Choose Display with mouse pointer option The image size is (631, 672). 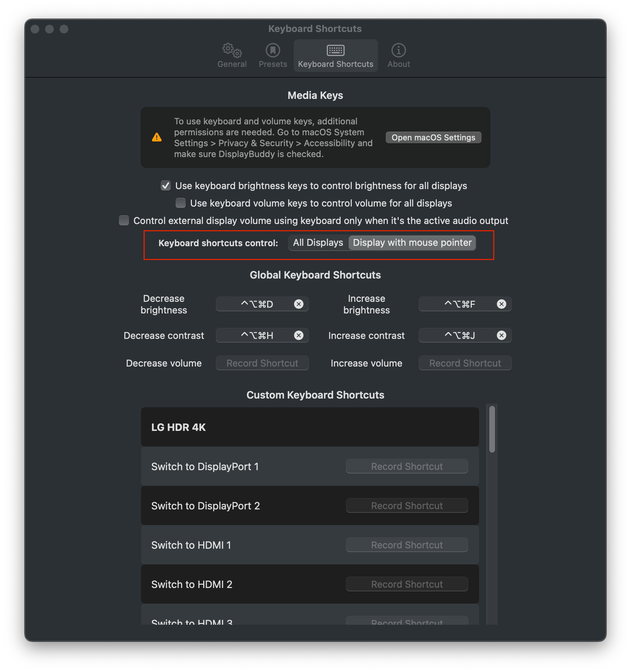[x=412, y=243]
